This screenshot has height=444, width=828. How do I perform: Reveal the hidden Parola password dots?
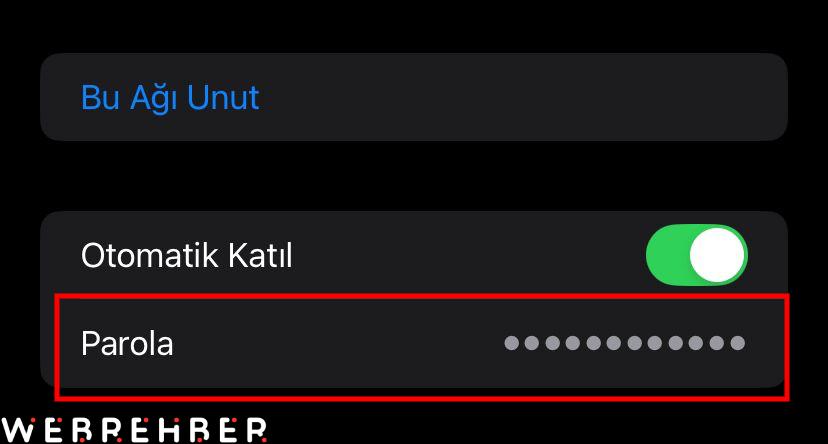click(x=625, y=343)
